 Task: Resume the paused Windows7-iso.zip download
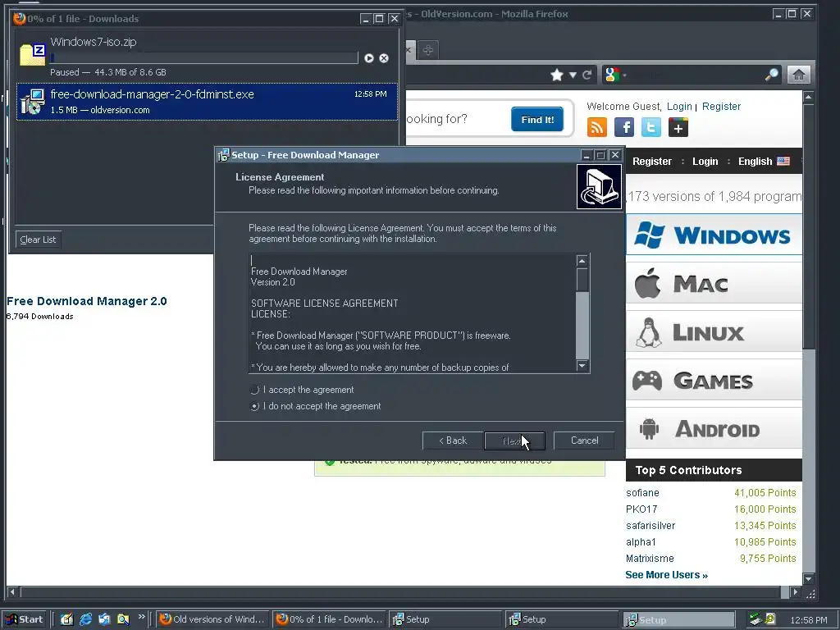368,58
